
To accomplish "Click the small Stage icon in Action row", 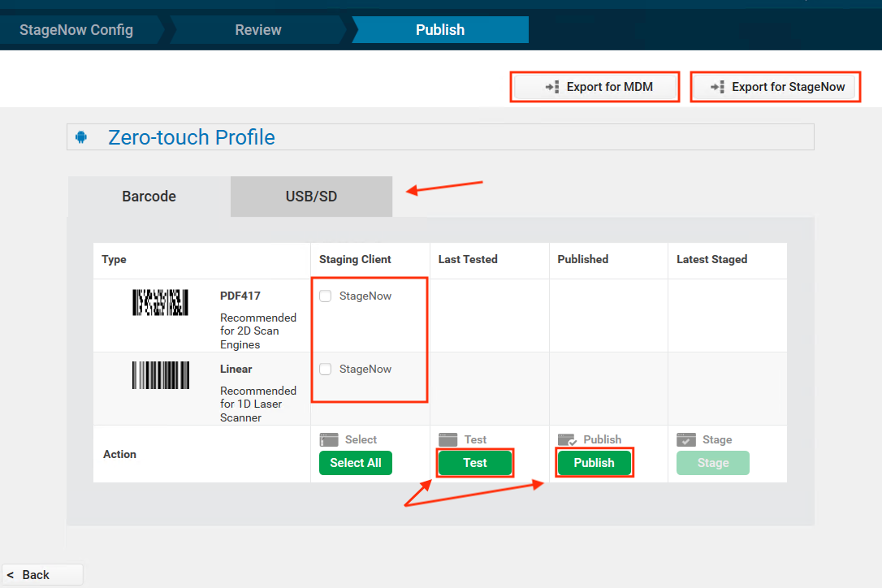I will [686, 439].
